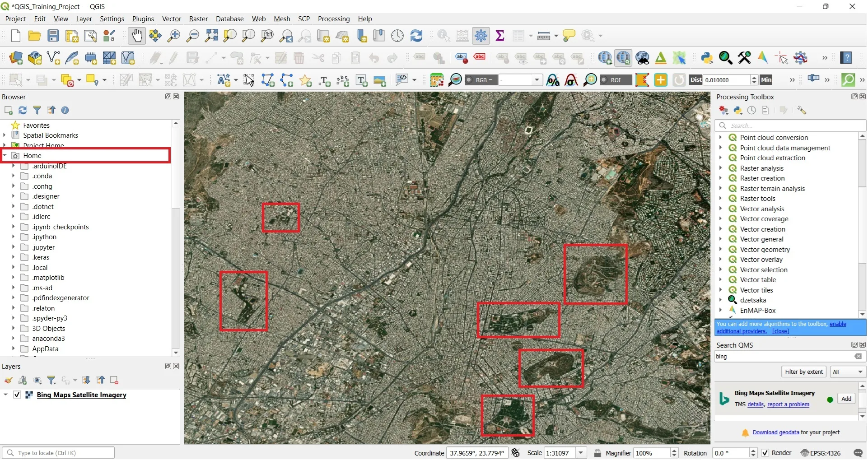The image size is (868, 460).
Task: Open the All filter dropdown in QMS
Action: tap(848, 372)
